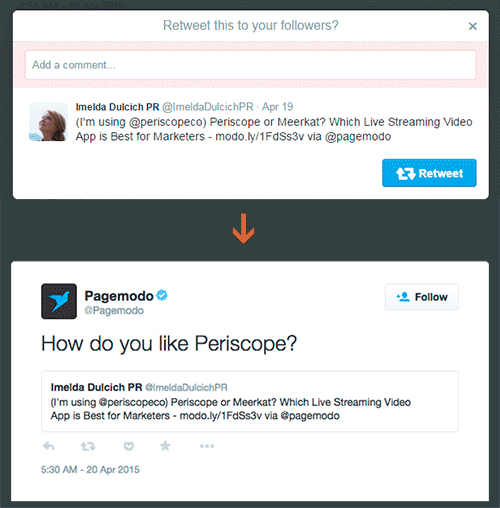Click the retweet icon below the quoted tweet

88,446
